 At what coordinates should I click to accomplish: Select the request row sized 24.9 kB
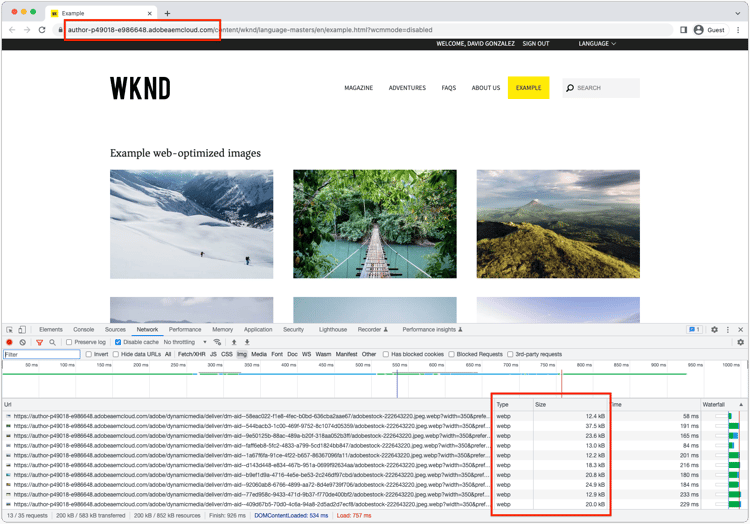[373, 485]
